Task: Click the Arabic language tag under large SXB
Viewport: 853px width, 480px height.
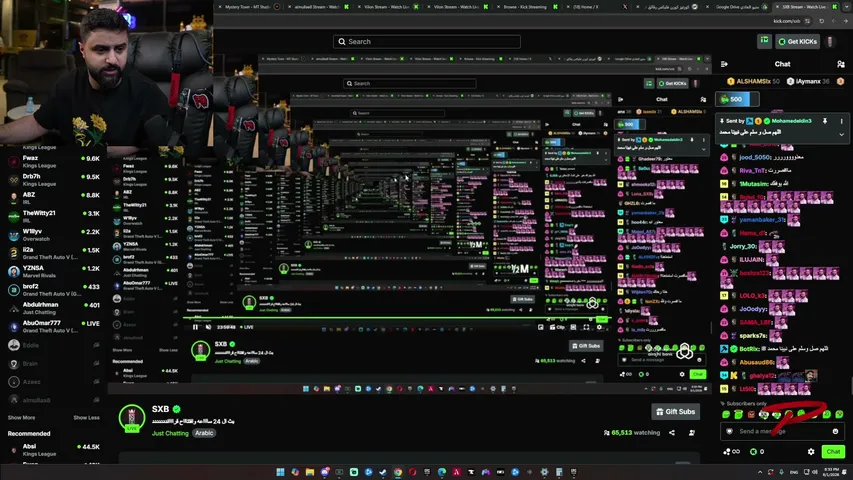Action: [204, 433]
